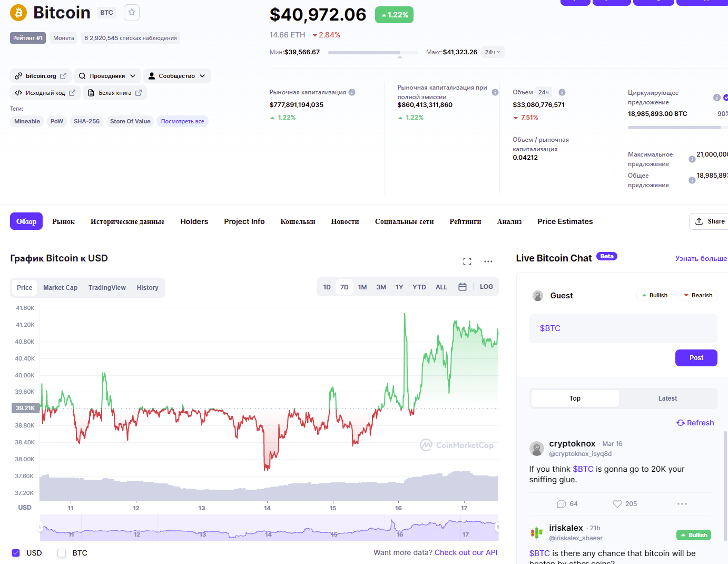
Task: Open chart options three-dot menu
Action: (x=488, y=261)
